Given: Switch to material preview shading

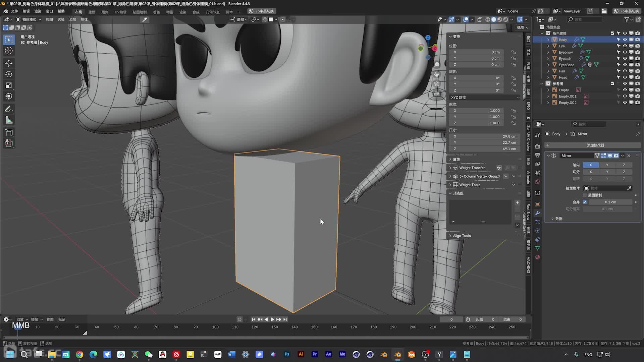Looking at the screenshot, I should click(x=500, y=19).
